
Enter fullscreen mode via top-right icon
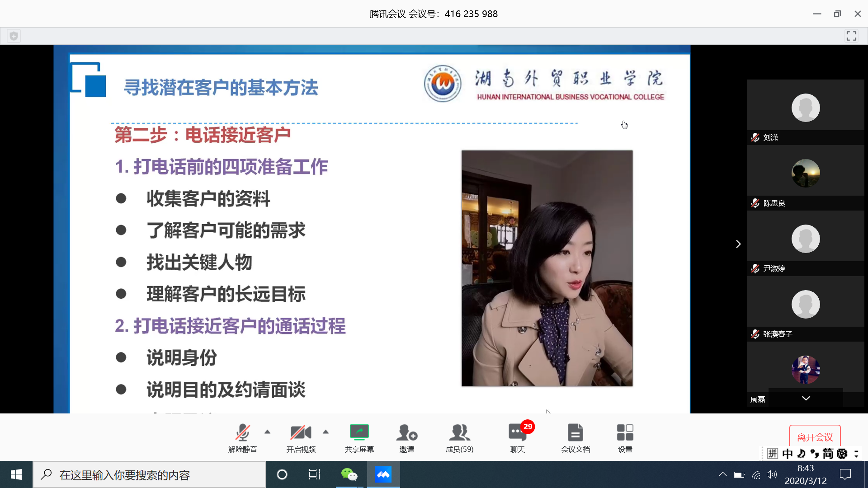[x=851, y=36]
